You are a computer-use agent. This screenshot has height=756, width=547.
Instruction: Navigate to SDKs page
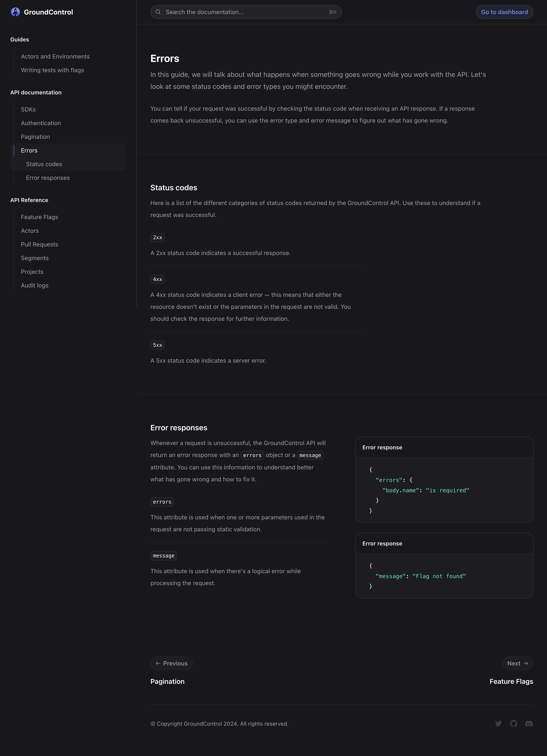[28, 109]
